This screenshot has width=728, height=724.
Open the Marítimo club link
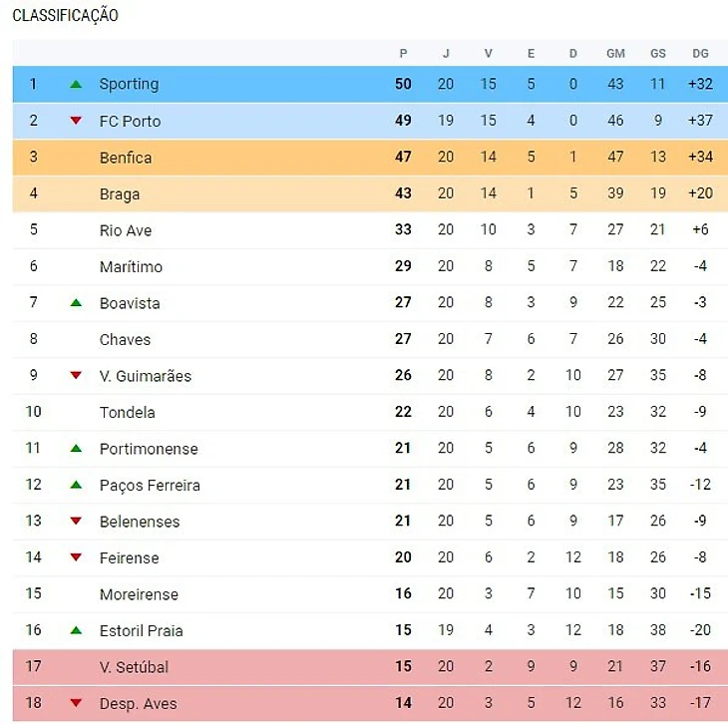(x=131, y=267)
